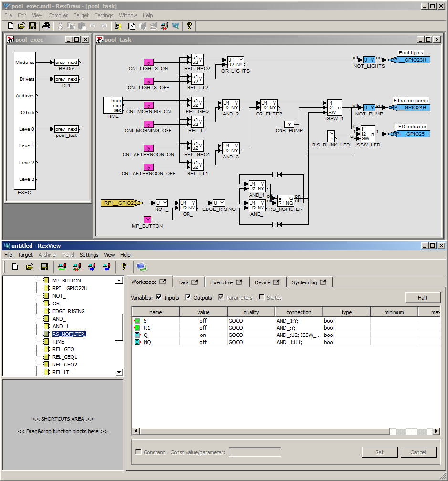Click the Cut scissors icon in RexDraw
Viewport: 448px width, 481px height.
tap(61, 26)
